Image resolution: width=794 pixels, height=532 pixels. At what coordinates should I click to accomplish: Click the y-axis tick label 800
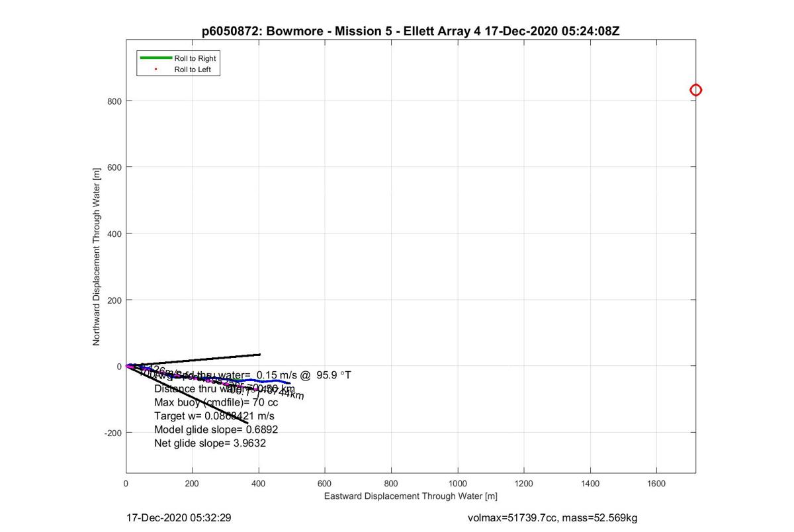tap(114, 101)
